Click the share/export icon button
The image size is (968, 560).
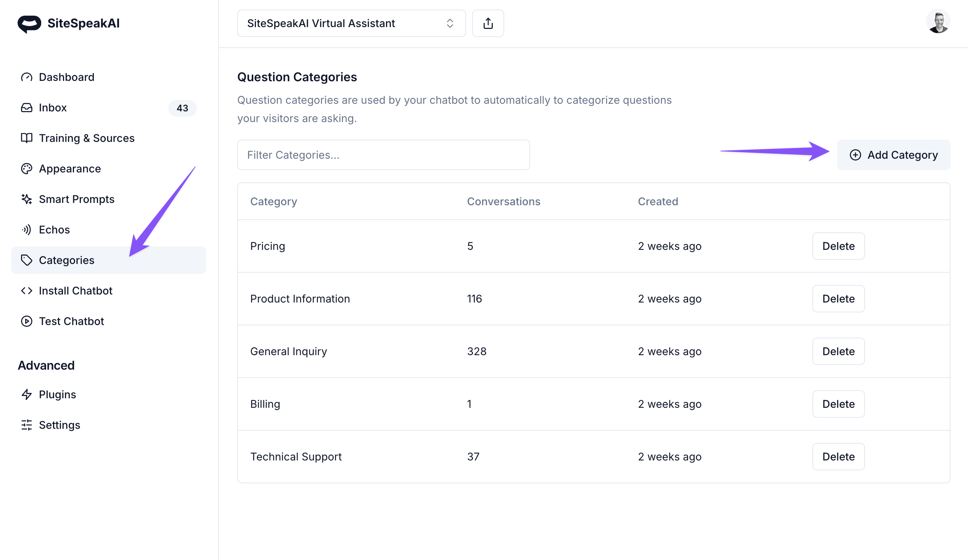point(488,23)
